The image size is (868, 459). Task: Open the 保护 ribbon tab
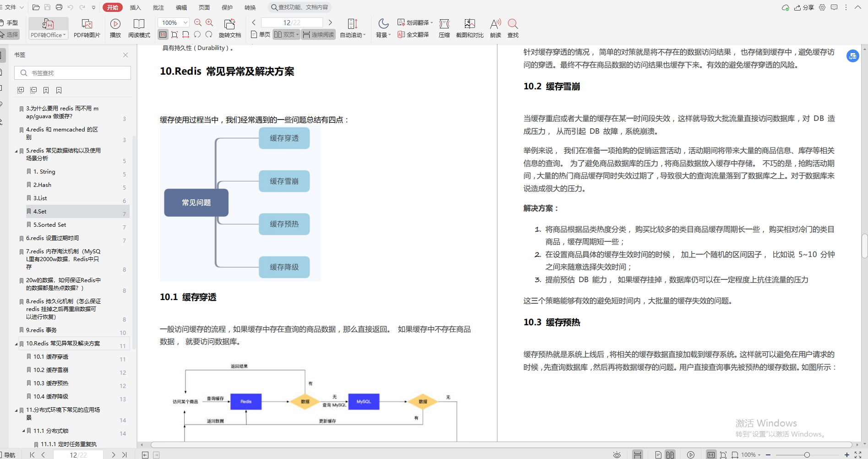(x=227, y=7)
